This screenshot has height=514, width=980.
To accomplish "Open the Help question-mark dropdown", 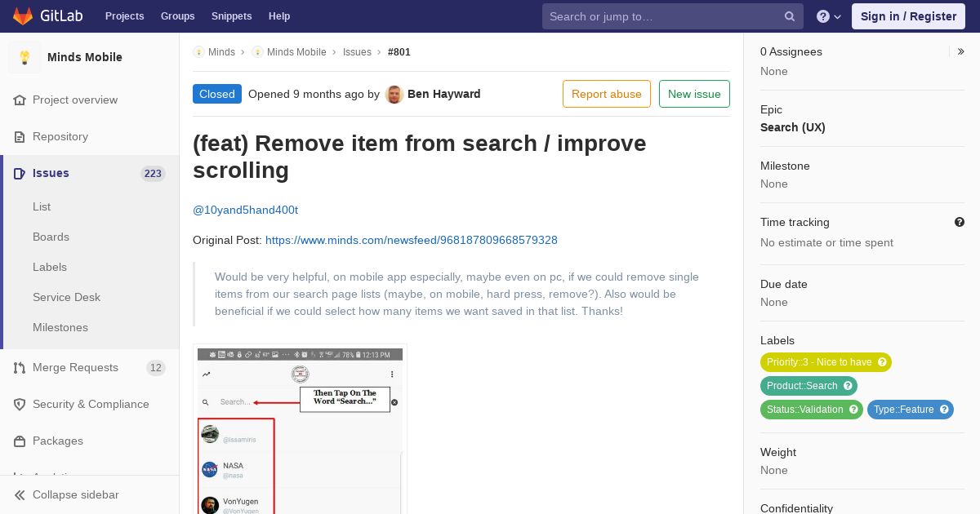I will point(829,16).
